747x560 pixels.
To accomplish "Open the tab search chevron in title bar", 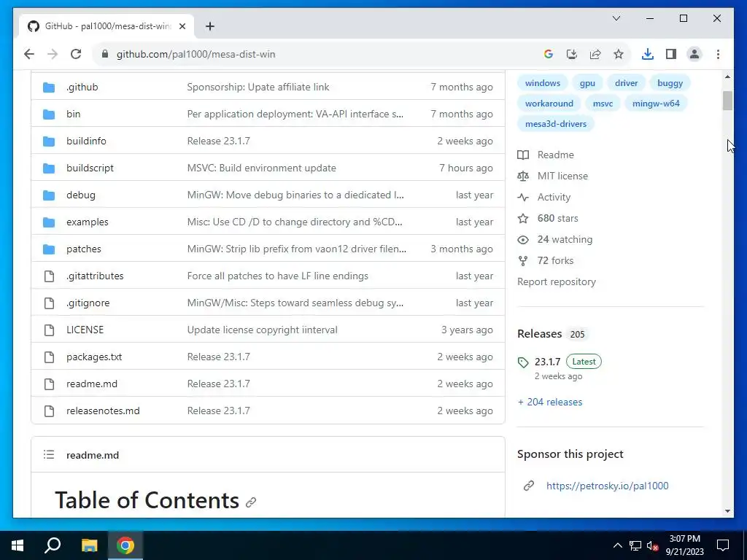I will (x=616, y=18).
